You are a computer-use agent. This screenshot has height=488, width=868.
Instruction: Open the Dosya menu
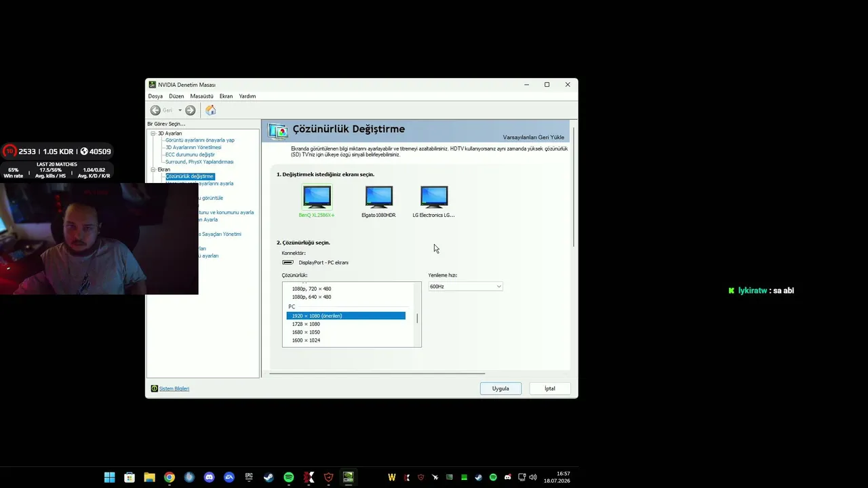pyautogui.click(x=155, y=96)
